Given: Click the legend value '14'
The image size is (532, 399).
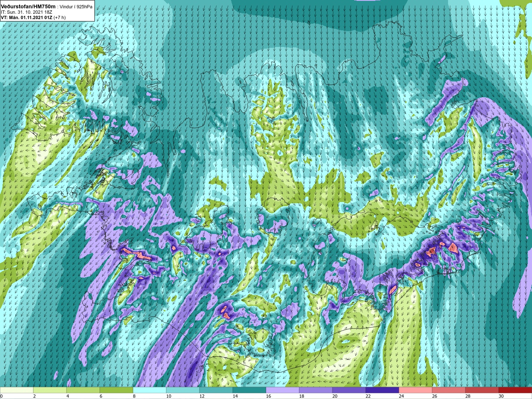Looking at the screenshot, I should click(x=235, y=396).
